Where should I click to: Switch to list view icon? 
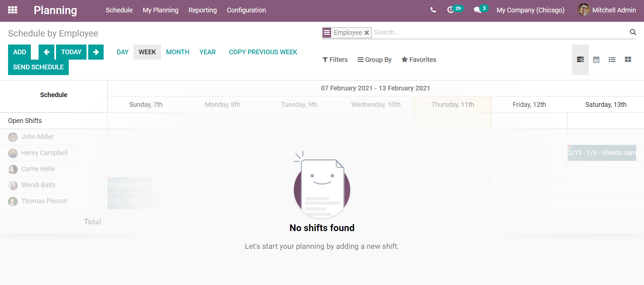coord(612,60)
